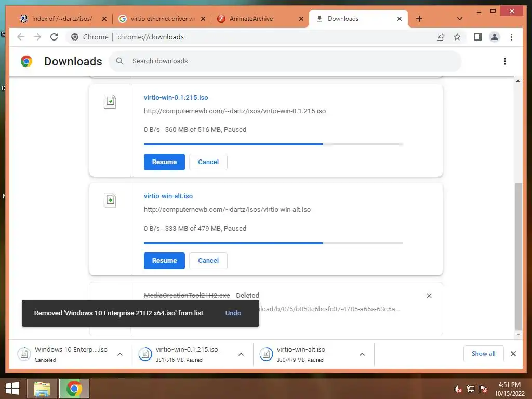
Task: Switch to the virtio ethernet driver tab
Action: tap(162, 19)
